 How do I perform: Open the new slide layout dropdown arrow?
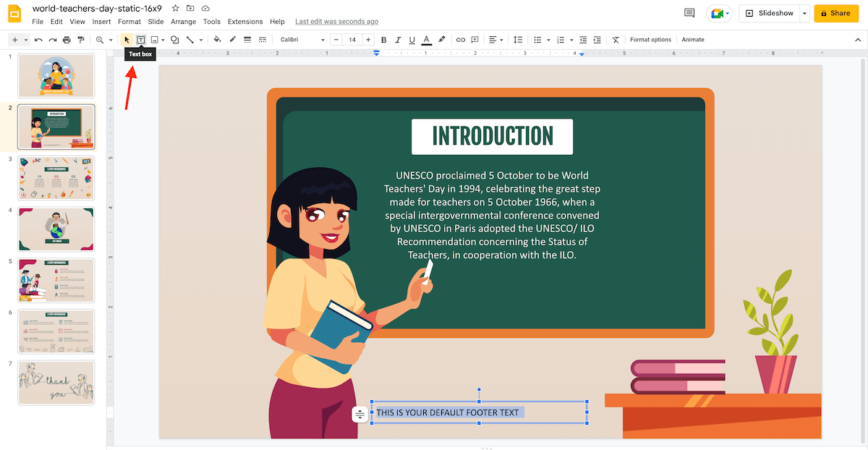26,40
